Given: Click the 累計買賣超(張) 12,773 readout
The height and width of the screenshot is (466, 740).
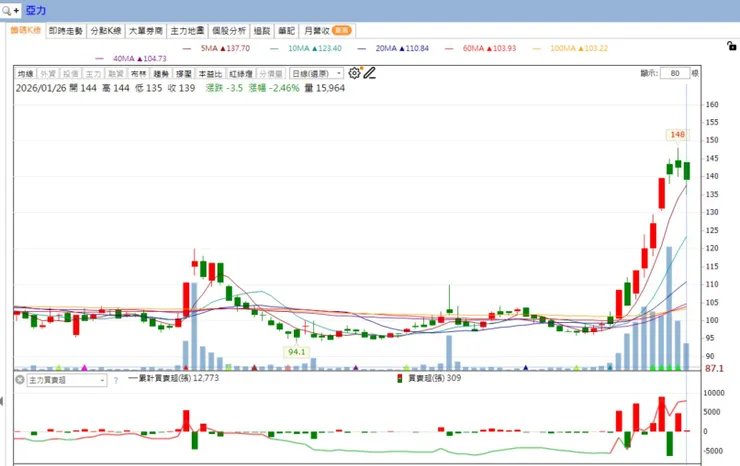Looking at the screenshot, I should coord(173,378).
